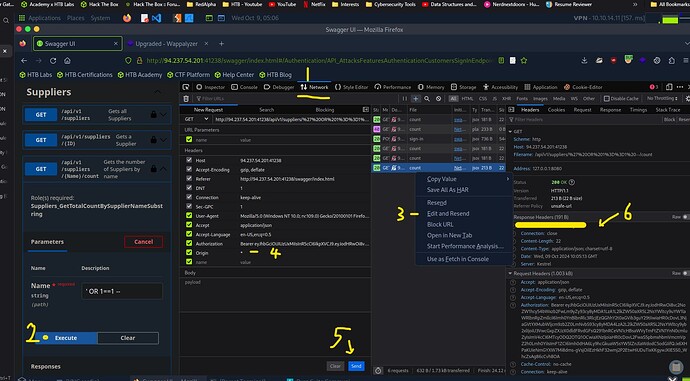Uncheck the Accept-Encoding header checkbox
The width and height of the screenshot is (690, 381).
(x=189, y=169)
